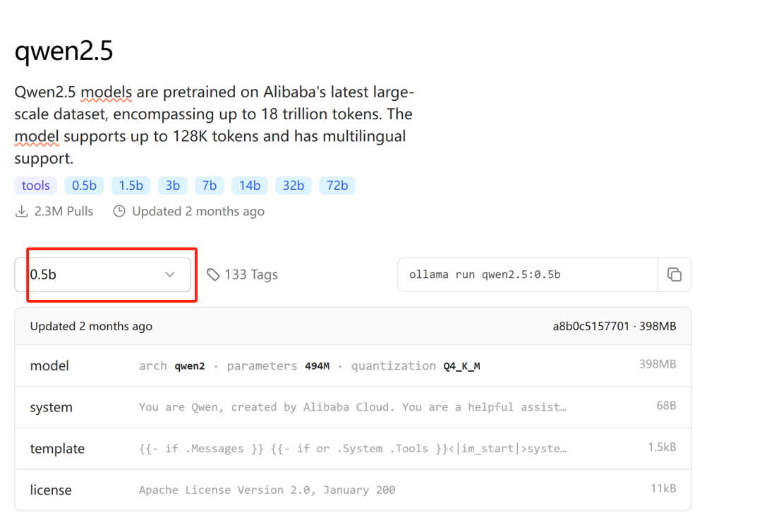The image size is (762, 532).
Task: Open the template file row
Action: pyautogui.click(x=353, y=449)
